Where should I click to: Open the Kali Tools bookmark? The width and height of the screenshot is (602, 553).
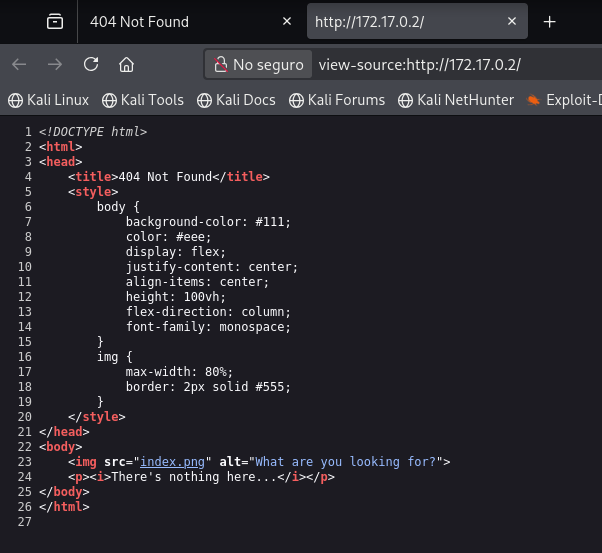pos(142,100)
